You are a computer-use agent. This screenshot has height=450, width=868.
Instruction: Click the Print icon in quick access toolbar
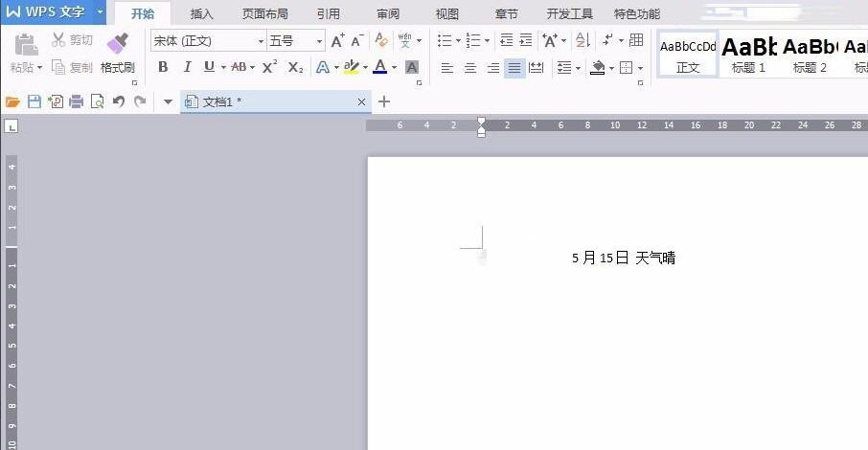pyautogui.click(x=76, y=101)
